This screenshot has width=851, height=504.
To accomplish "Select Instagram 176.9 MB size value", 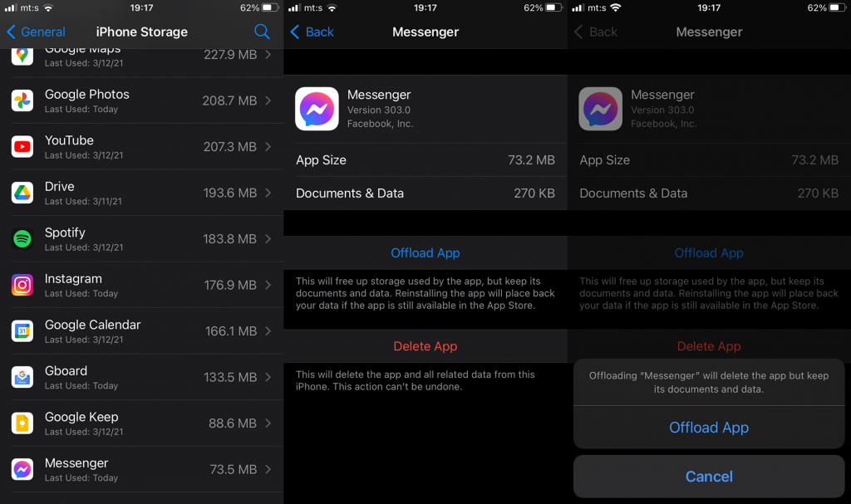I will point(230,286).
